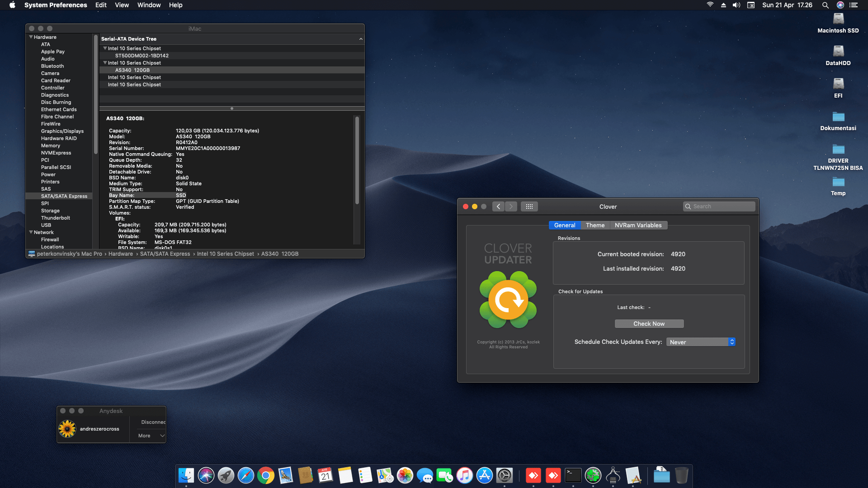This screenshot has width=868, height=488.
Task: Expand the More menu in Anydesk
Action: click(151, 436)
